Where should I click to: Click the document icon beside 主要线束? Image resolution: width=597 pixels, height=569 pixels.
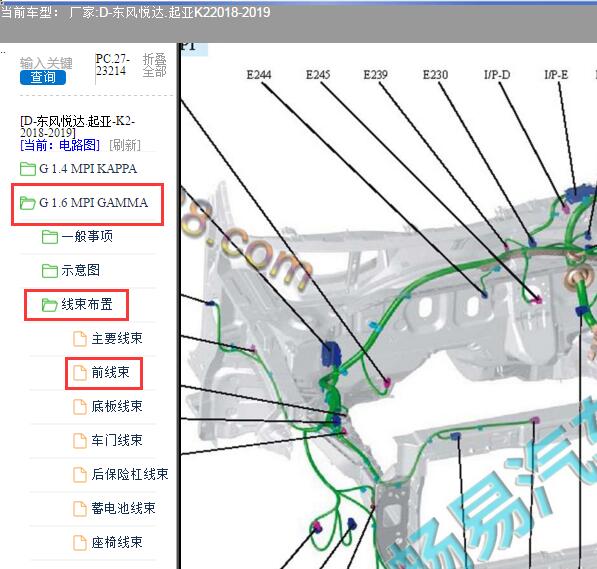click(80, 339)
